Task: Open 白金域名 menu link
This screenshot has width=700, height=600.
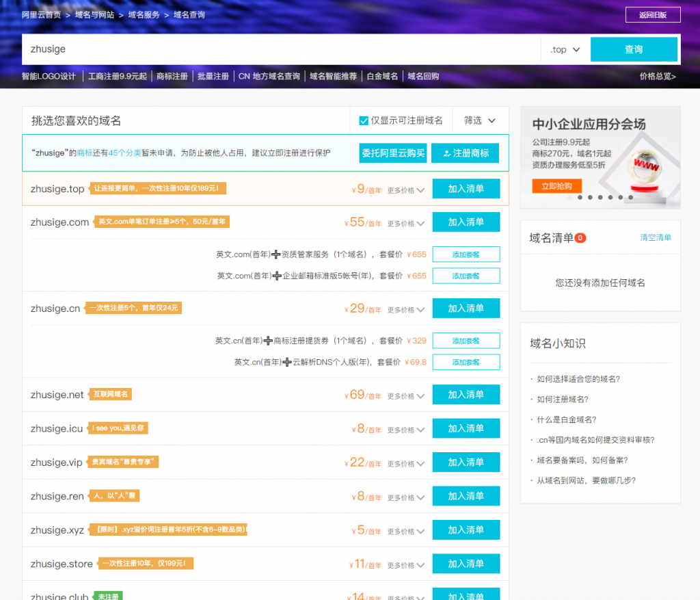Action: pos(382,77)
